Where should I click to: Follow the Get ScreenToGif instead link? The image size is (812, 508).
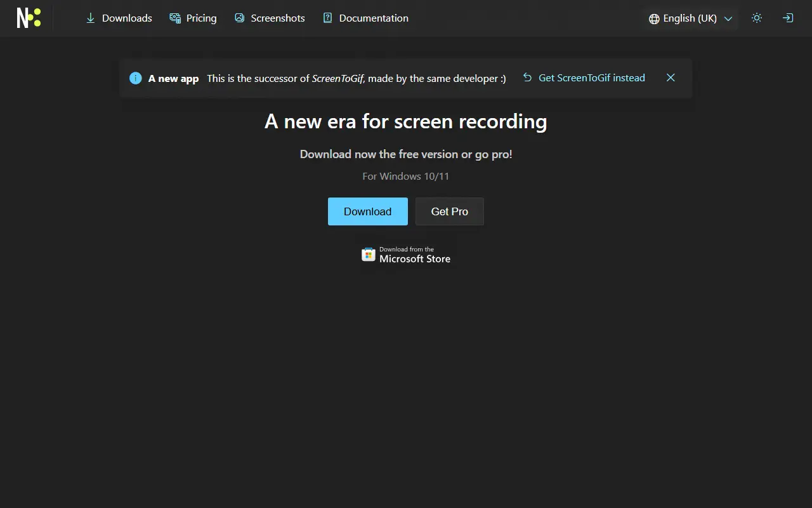point(584,77)
